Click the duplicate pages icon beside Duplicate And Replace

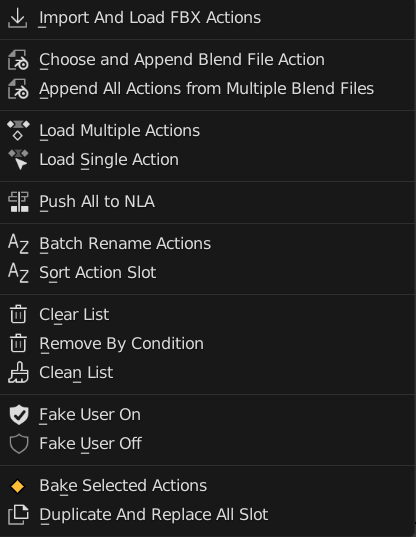coord(18,514)
